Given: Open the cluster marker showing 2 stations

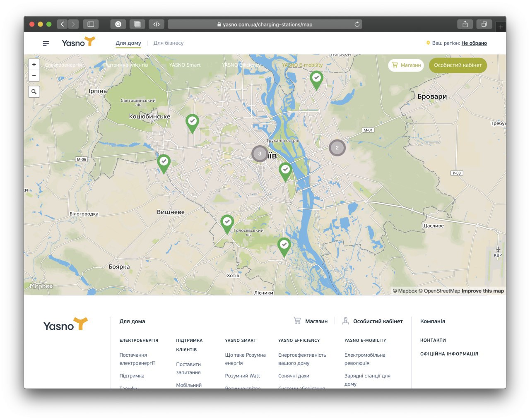Looking at the screenshot, I should tap(337, 148).
